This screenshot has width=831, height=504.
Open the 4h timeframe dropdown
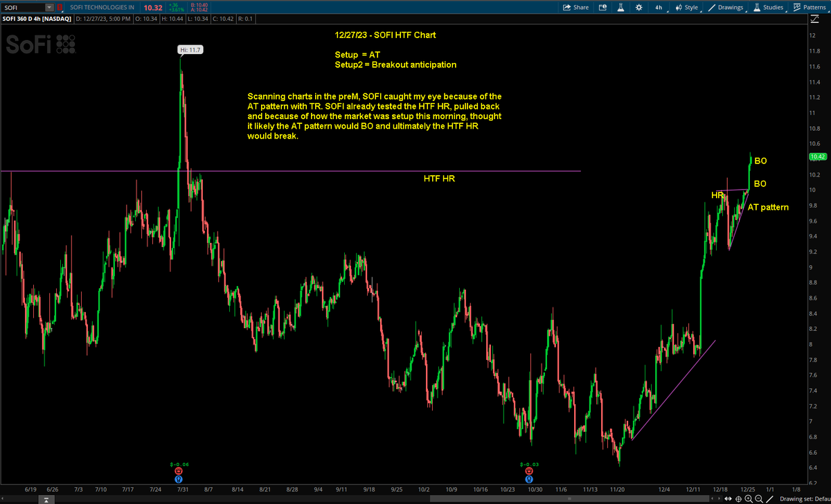pyautogui.click(x=661, y=7)
